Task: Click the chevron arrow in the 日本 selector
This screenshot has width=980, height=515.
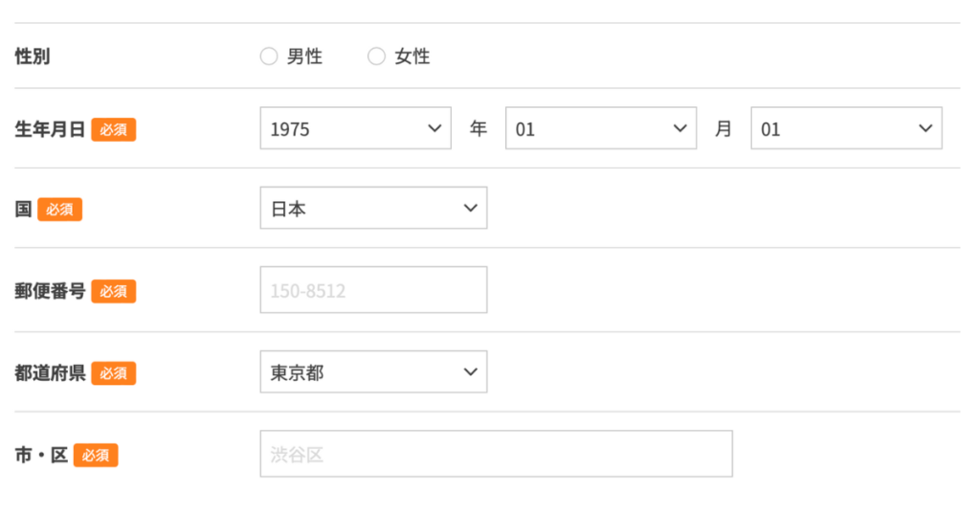Action: click(471, 208)
